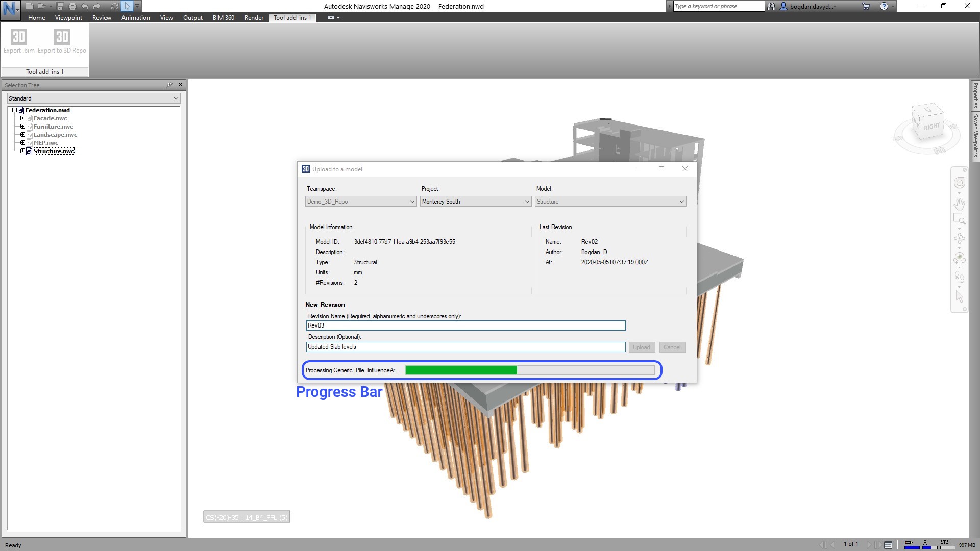Click the Cancel button in upload dialog
980x551 pixels.
pos(672,347)
